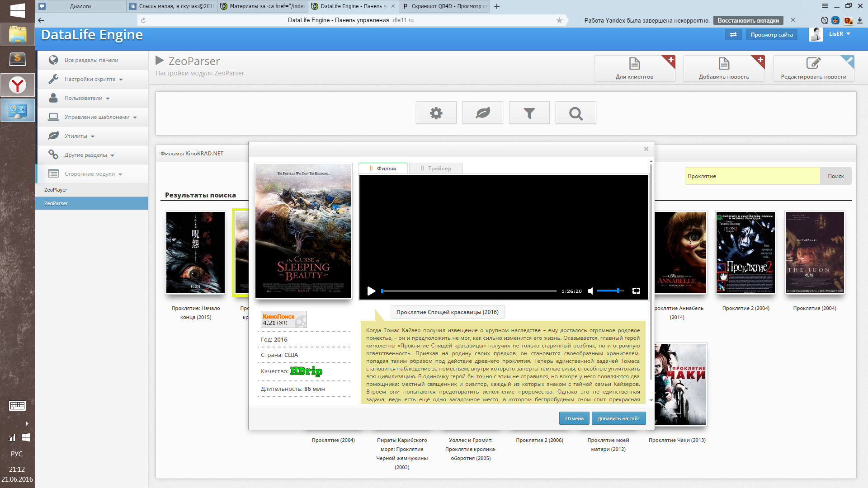Image resolution: width=868 pixels, height=488 pixels.
Task: Open the Добавить новость shortcut tile
Action: [724, 68]
